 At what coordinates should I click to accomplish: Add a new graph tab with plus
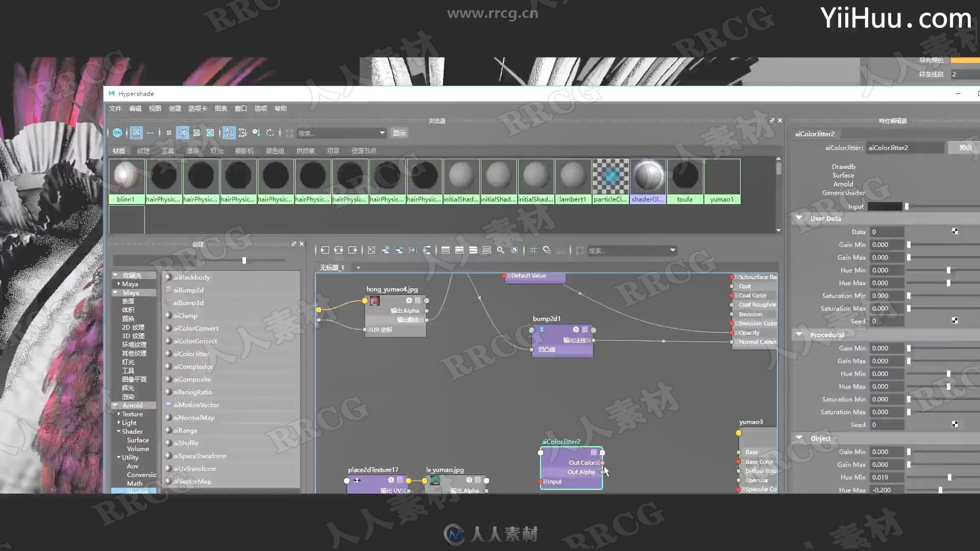pos(358,267)
